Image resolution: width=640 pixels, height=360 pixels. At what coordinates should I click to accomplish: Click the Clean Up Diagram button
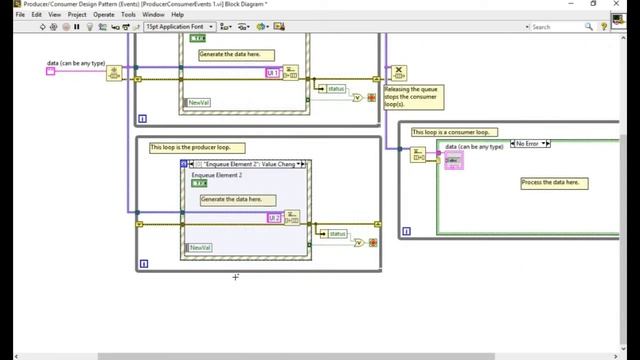pos(279,27)
